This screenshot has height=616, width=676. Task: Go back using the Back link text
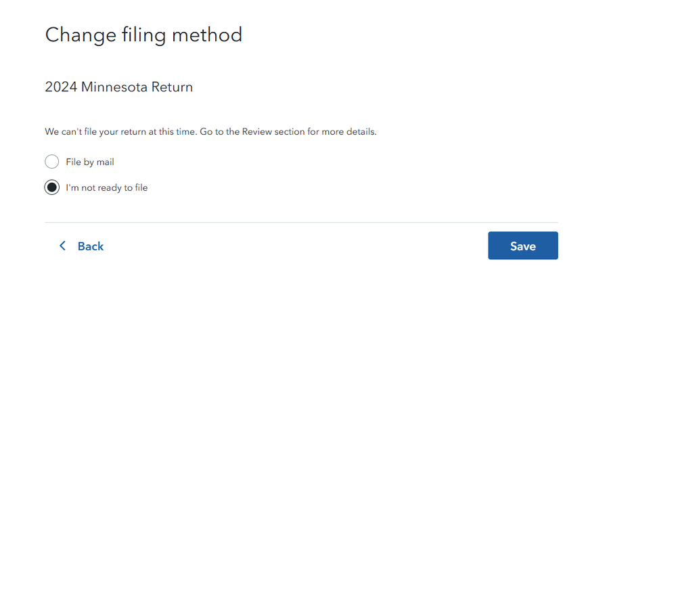pyautogui.click(x=91, y=246)
